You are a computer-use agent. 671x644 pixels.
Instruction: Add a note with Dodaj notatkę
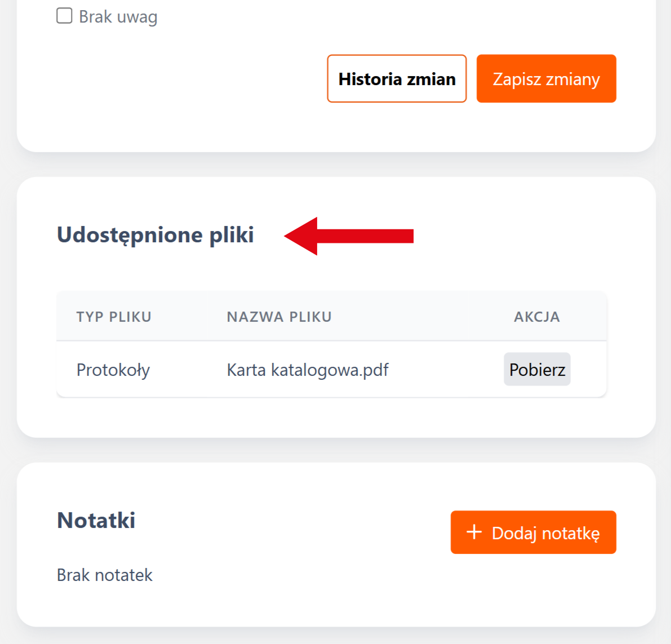pos(533,532)
